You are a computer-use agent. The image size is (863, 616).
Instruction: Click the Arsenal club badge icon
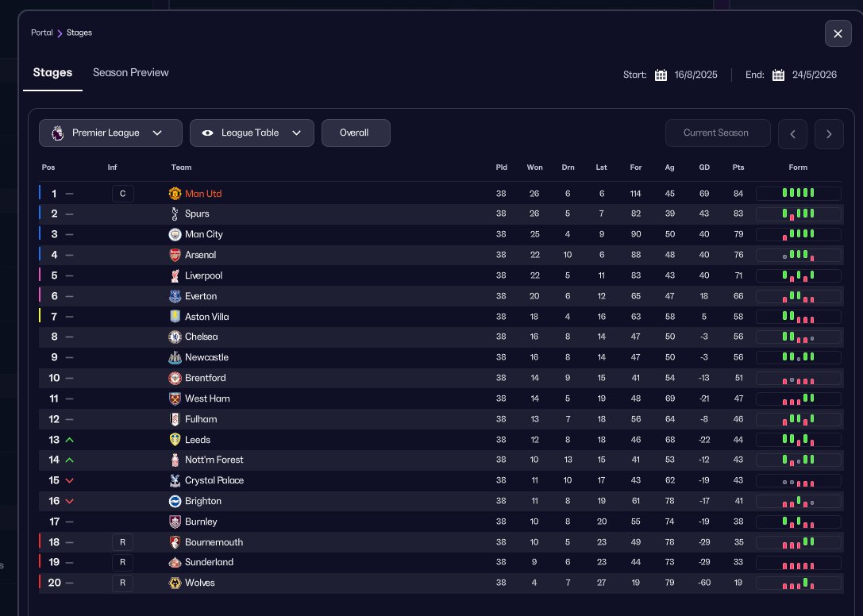point(175,255)
